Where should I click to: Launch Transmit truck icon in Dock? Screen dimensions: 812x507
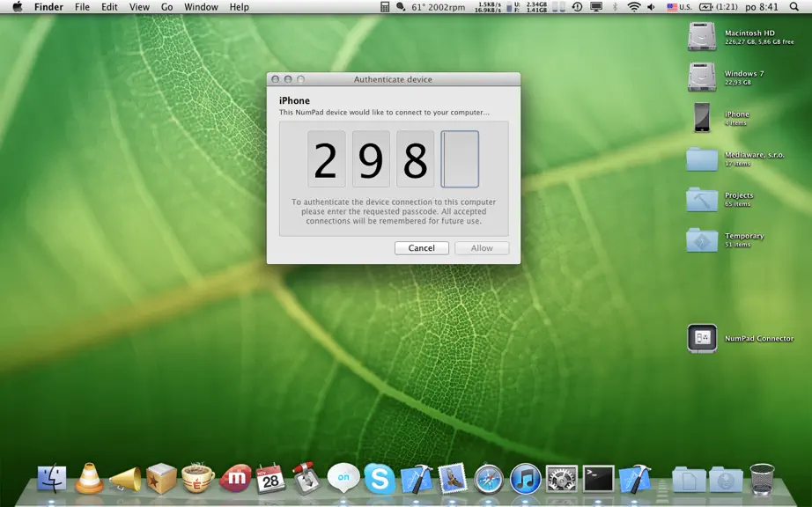point(306,478)
